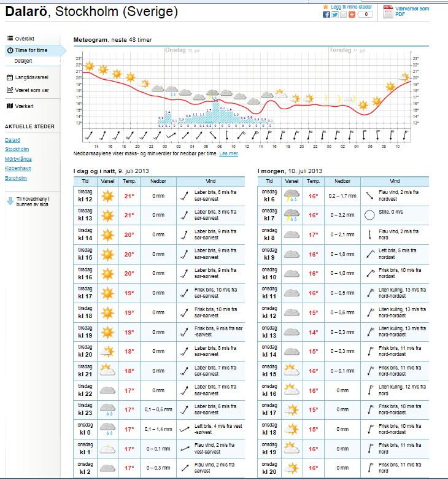Open the Detaljert sub-item
The image size is (448, 480).
[x=23, y=61]
